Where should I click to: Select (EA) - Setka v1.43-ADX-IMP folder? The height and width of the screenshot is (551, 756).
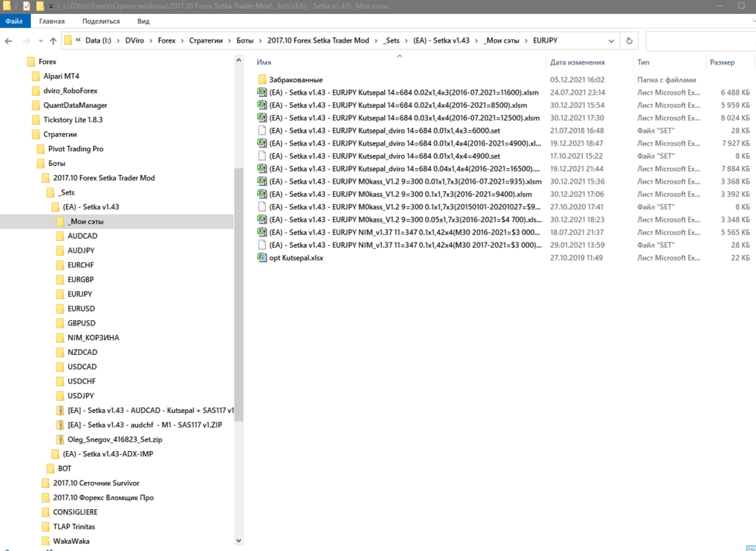(107, 453)
